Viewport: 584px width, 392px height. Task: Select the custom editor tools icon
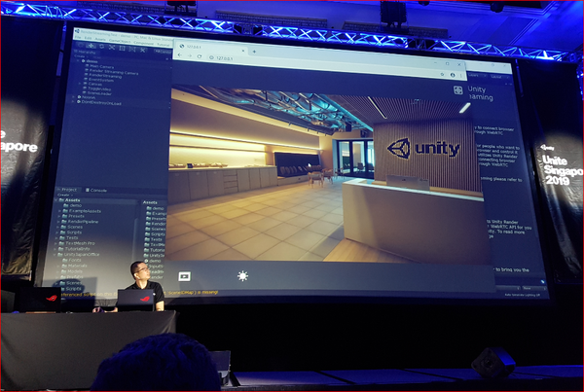[143, 50]
